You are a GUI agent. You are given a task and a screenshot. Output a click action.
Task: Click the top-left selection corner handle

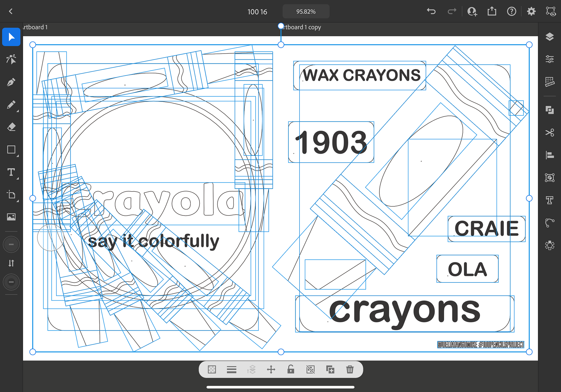(33, 45)
